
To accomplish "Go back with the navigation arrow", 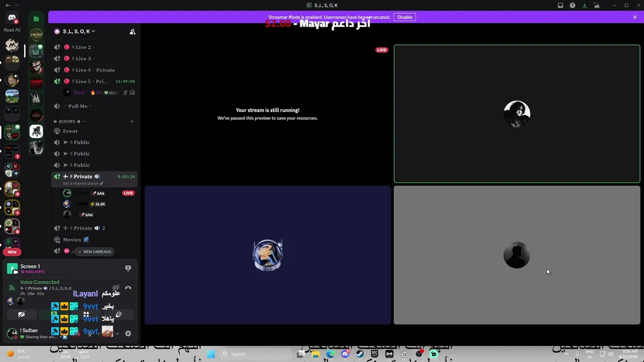I will click(8, 6).
